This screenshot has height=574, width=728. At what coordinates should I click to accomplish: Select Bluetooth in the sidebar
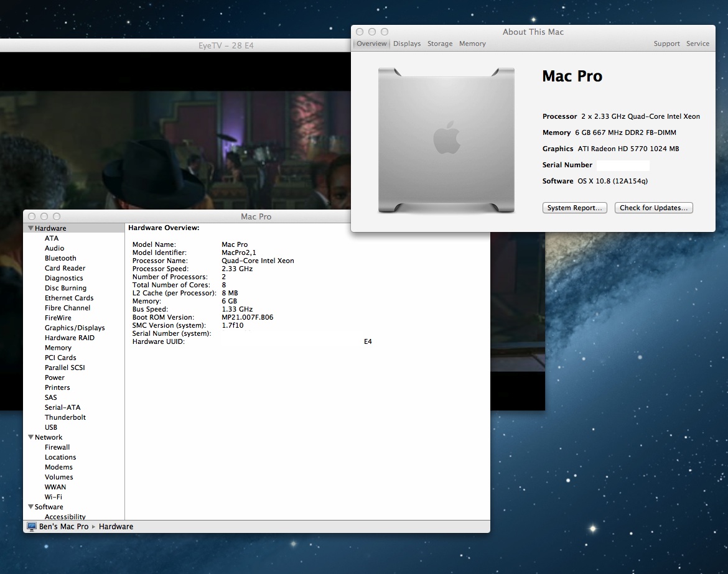click(60, 258)
